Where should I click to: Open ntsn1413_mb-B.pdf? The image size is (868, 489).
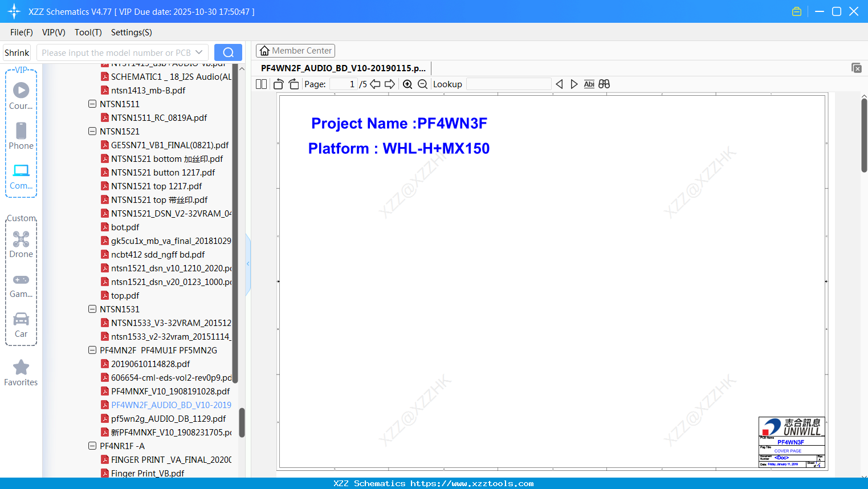148,90
